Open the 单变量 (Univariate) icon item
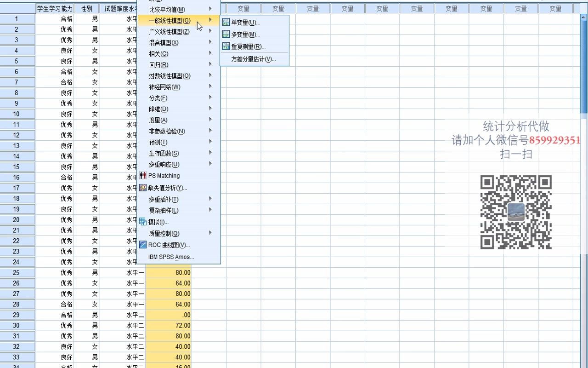This screenshot has width=588, height=368. [226, 22]
